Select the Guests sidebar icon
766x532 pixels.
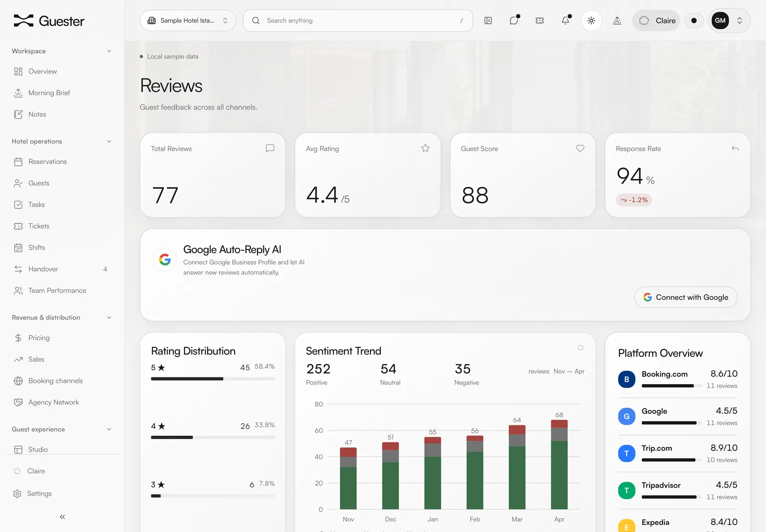[18, 183]
